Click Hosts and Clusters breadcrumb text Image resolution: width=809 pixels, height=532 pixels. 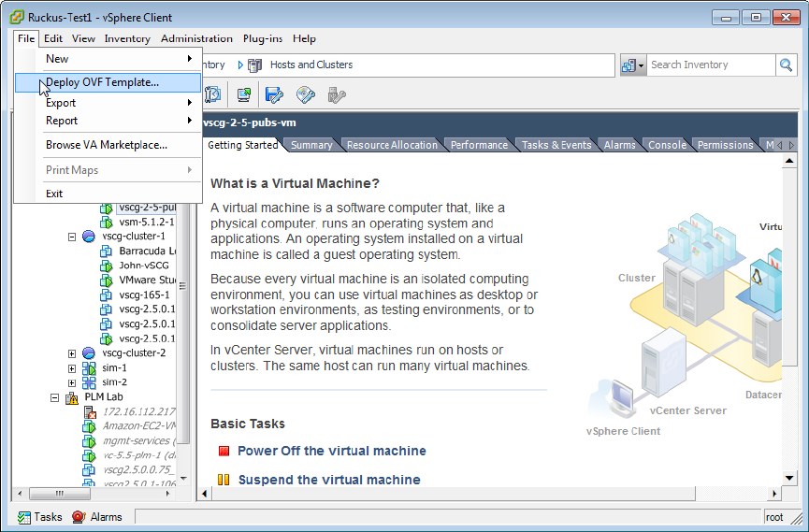tap(311, 65)
